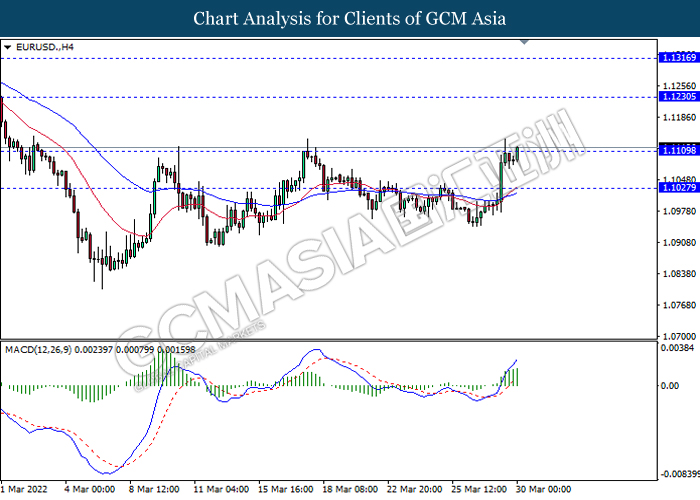
Task: Click the 22 Mar 20:00 time label
Action: [x=415, y=489]
